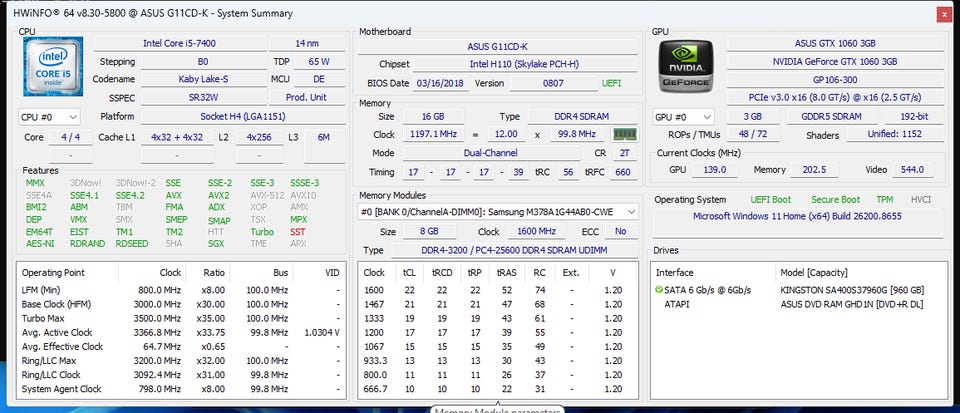Click the 192-bit bus width value
This screenshot has width=960, height=413.
[913, 116]
